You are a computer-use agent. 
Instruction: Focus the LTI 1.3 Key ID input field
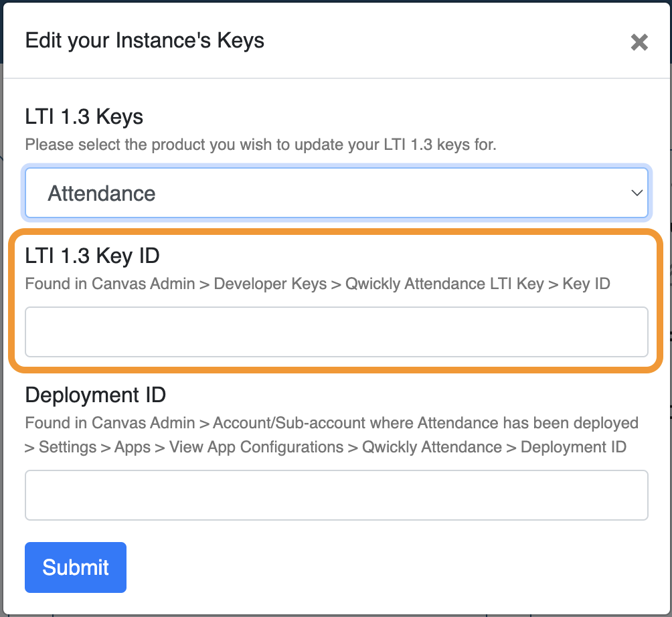pos(336,332)
